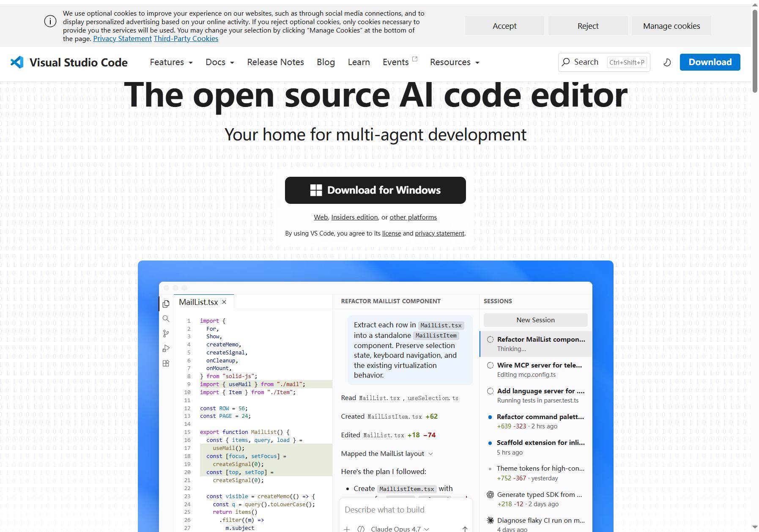
Task: Click OpenAI icon beside Generate typed SDK session
Action: pyautogui.click(x=490, y=494)
